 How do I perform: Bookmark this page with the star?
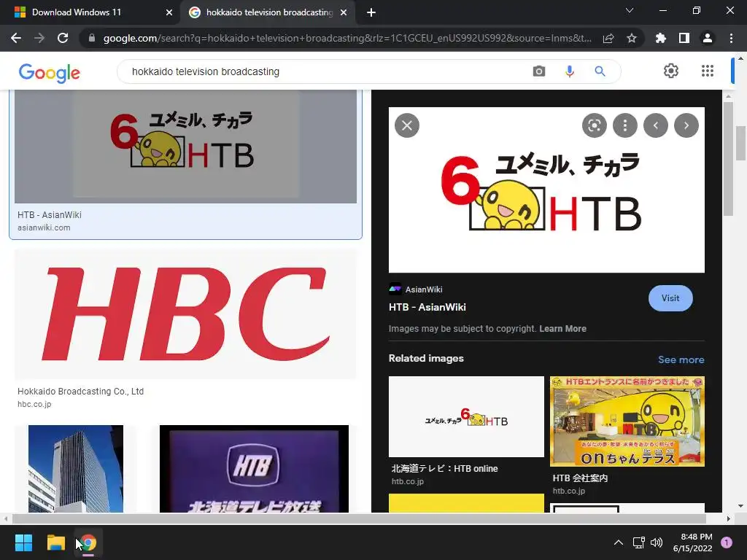pos(632,38)
